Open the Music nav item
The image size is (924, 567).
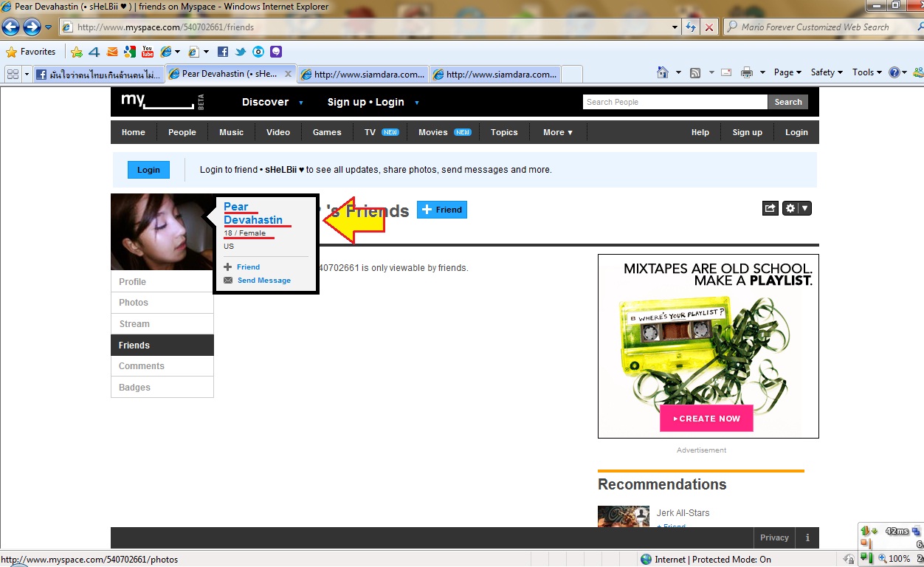(231, 132)
